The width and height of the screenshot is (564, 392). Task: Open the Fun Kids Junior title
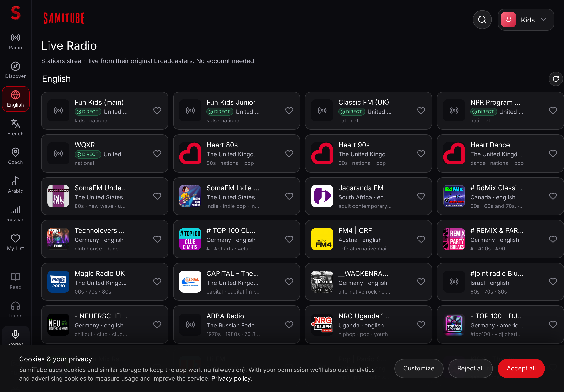[231, 102]
